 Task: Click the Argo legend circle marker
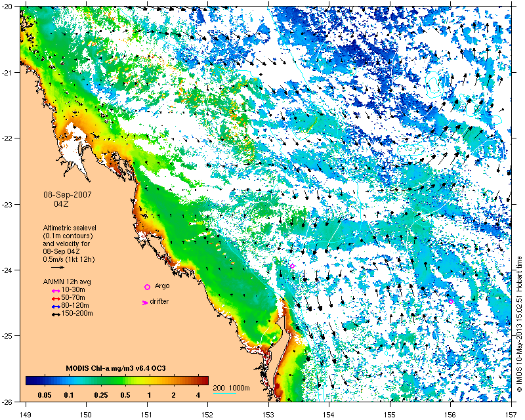(x=147, y=287)
